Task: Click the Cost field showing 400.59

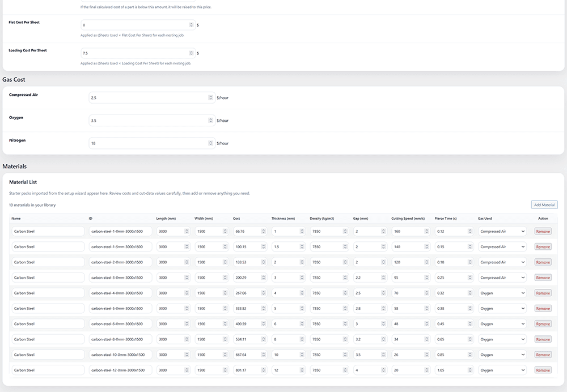Action: click(247, 324)
